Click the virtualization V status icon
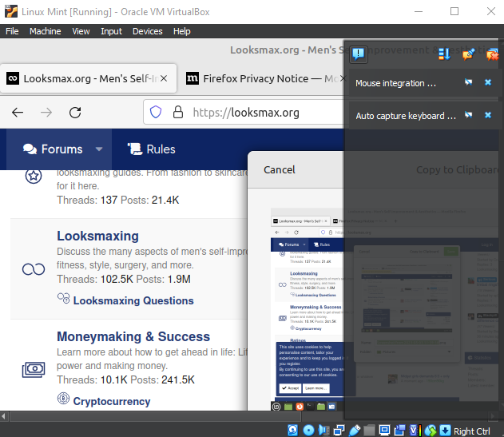The height and width of the screenshot is (437, 504). (415, 431)
